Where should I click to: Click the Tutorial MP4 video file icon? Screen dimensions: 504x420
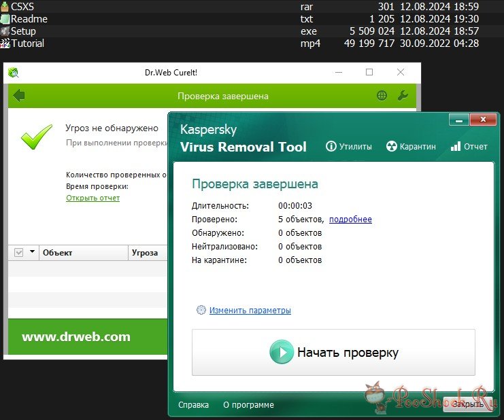point(5,43)
